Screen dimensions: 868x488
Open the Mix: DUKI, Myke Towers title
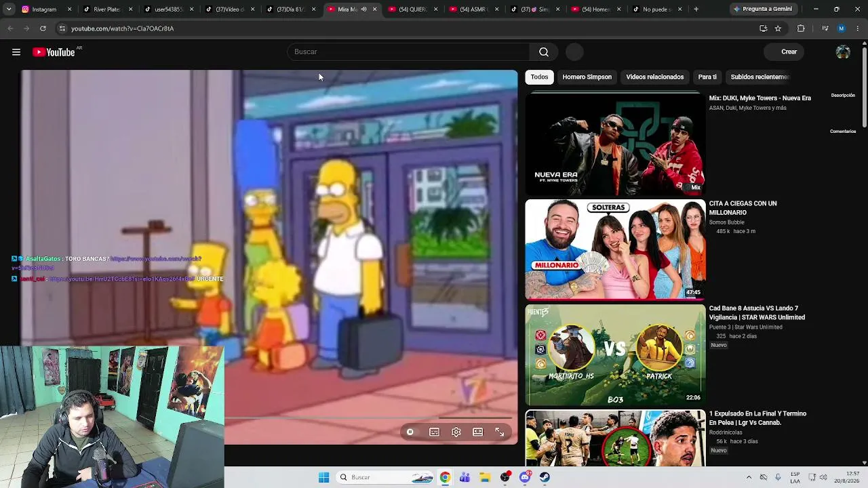(x=759, y=98)
